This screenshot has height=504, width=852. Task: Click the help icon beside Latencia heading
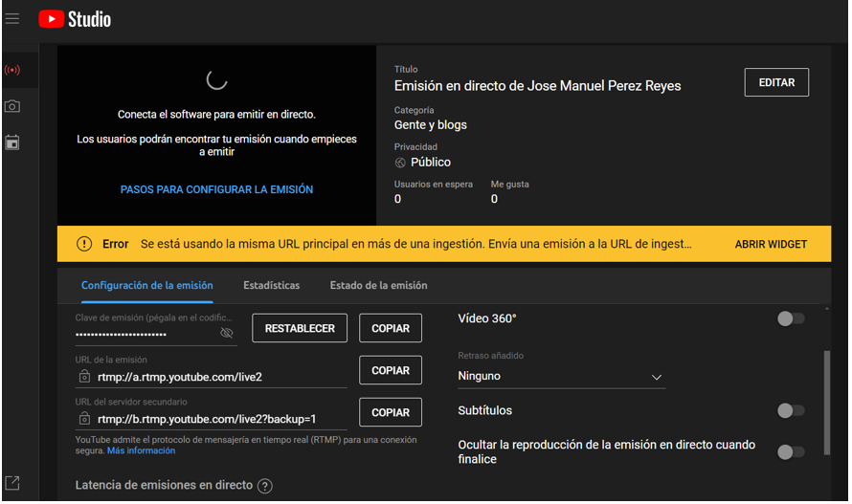(x=265, y=486)
